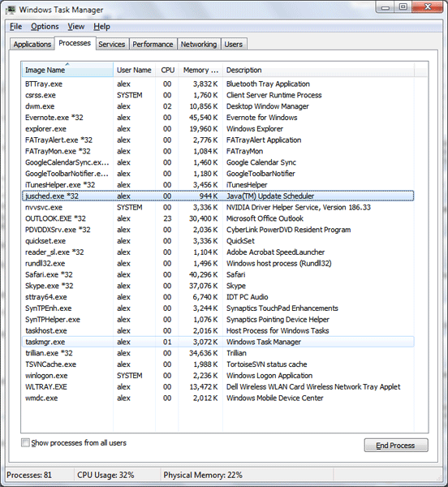448x487 pixels.
Task: Select the SynTPHelper.exe process
Action: 218,319
